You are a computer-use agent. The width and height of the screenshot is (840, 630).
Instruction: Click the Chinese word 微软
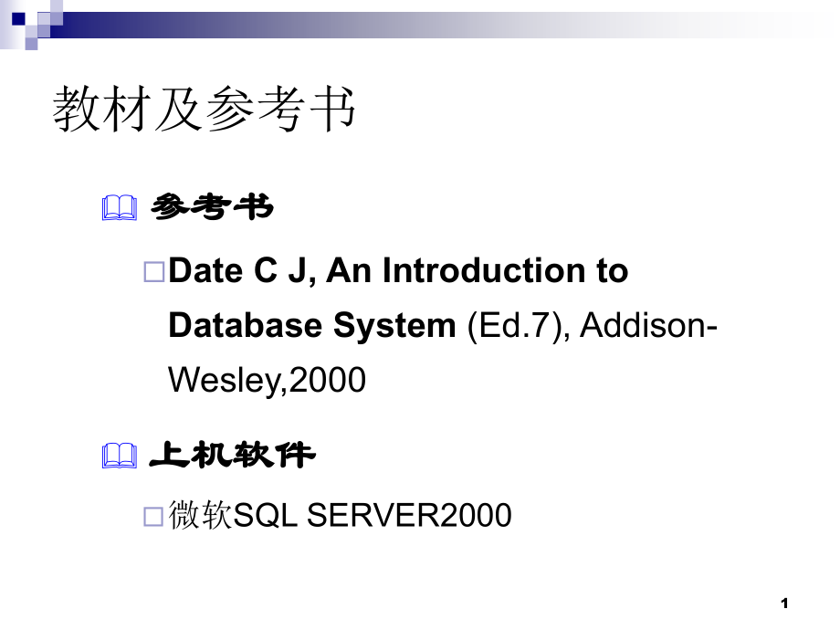[x=201, y=516]
